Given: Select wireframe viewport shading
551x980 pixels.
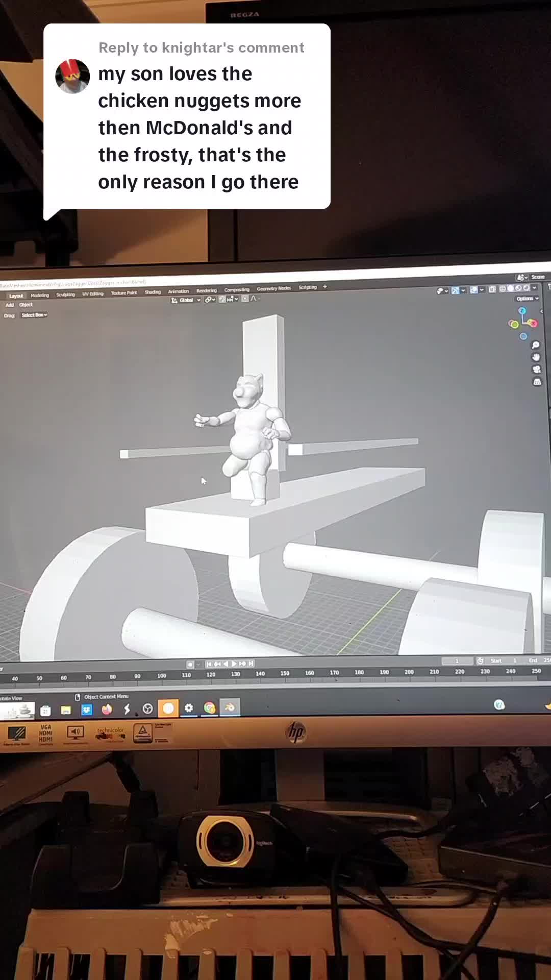Looking at the screenshot, I should 503,289.
